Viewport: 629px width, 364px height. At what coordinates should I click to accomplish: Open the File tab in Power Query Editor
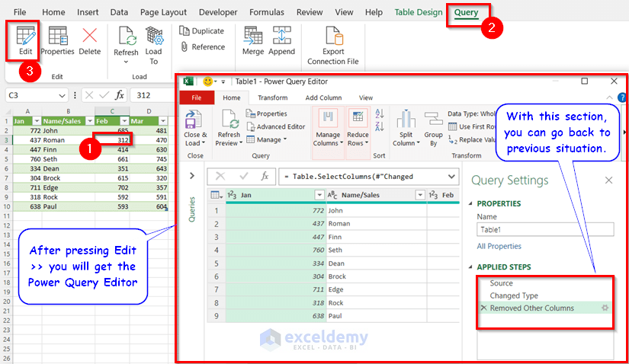197,97
